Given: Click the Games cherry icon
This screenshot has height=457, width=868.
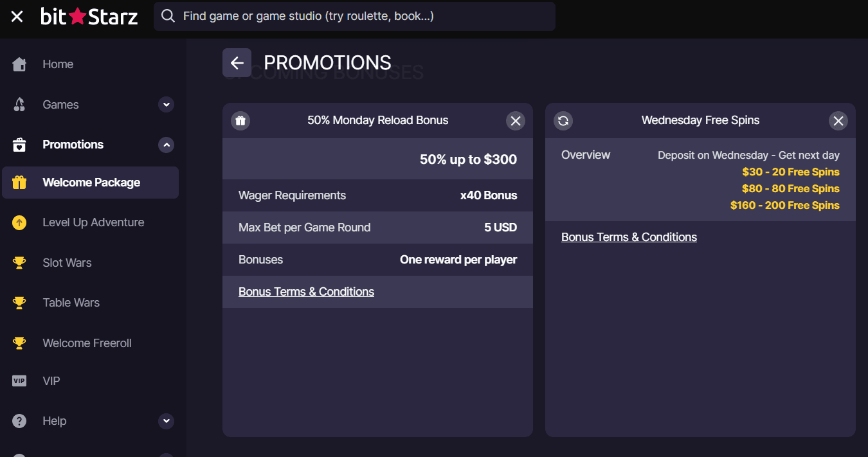Looking at the screenshot, I should click(x=19, y=105).
